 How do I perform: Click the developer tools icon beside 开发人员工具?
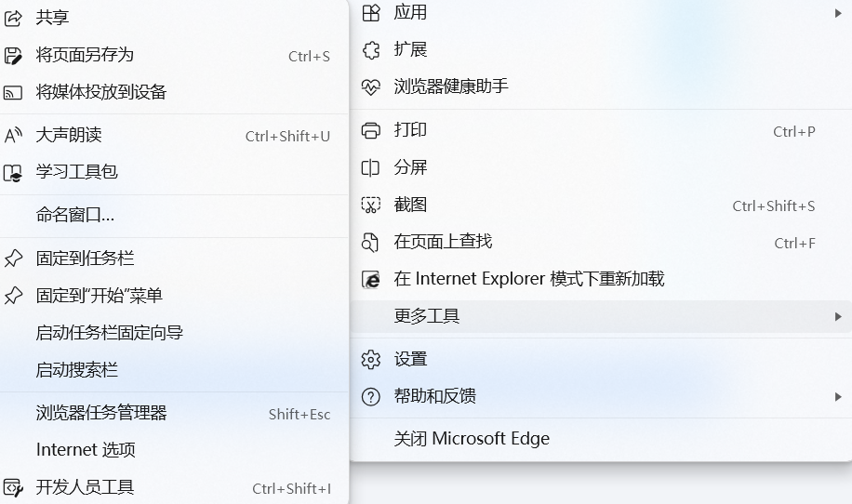13,487
